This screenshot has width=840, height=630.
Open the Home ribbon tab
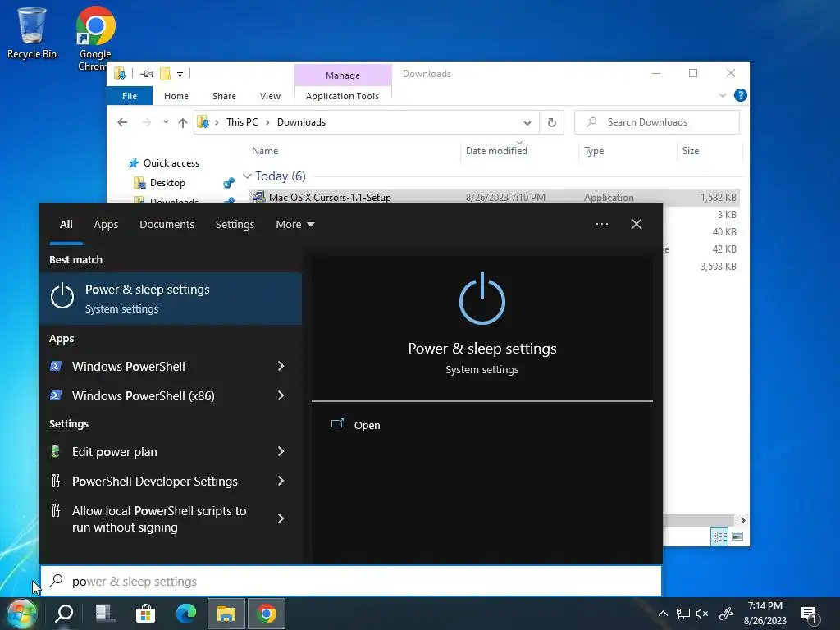tap(176, 96)
